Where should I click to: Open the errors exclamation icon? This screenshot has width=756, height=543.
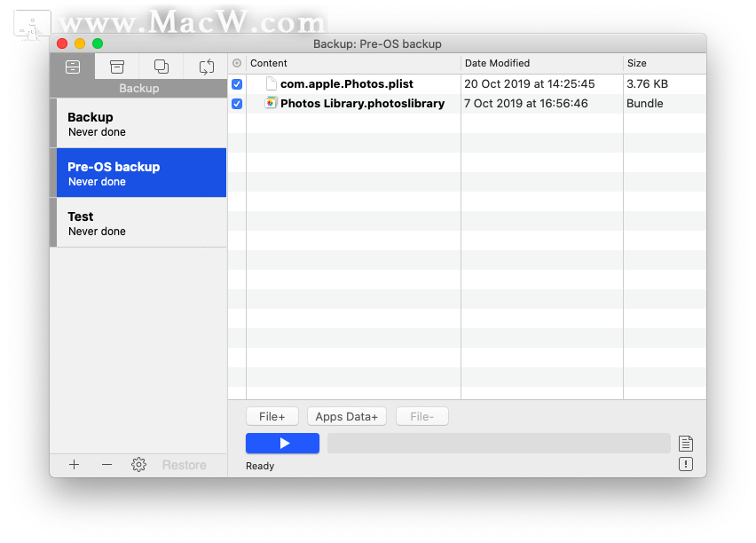[686, 464]
